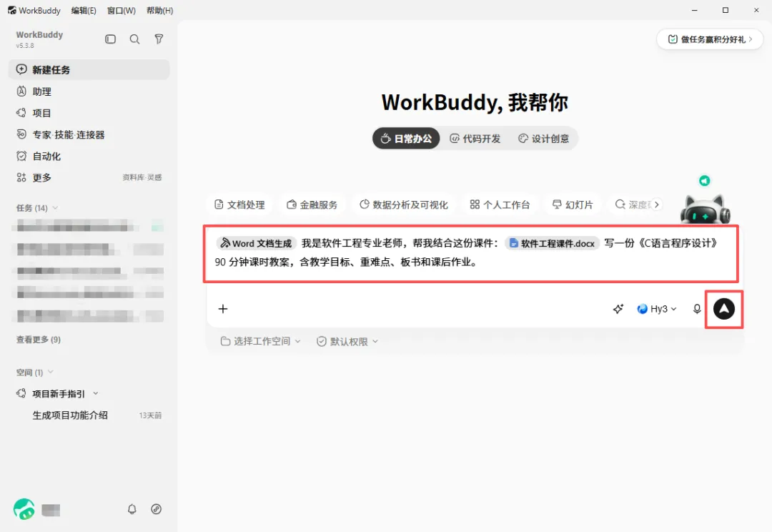Viewport: 772px width, 532px height.
Task: Click the robot mascot icon
Action: click(705, 208)
